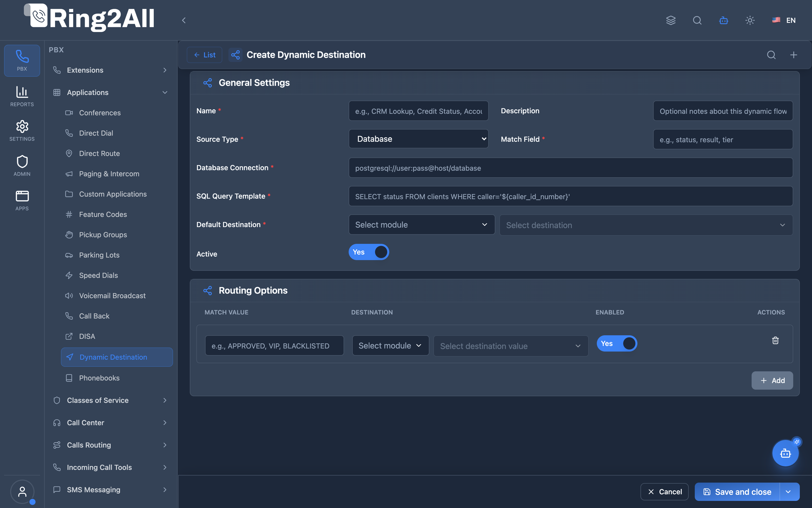Open the PBX section in left rail
The image size is (812, 508).
(22, 60)
